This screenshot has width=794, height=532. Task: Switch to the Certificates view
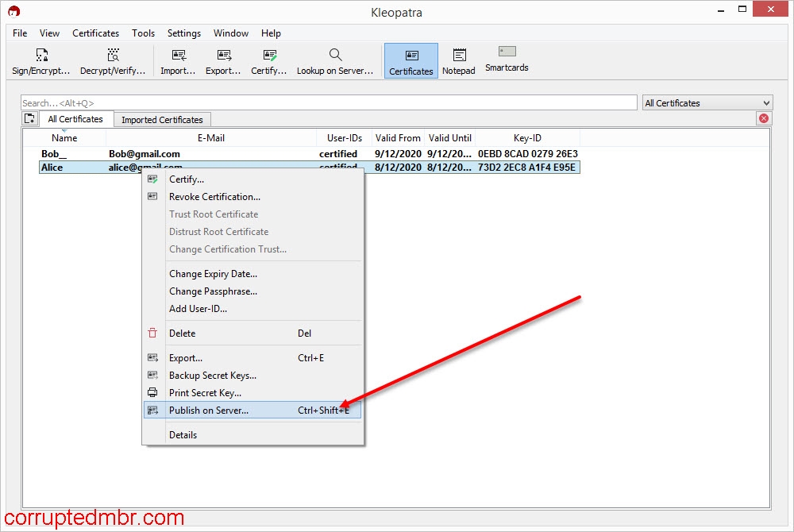coord(410,60)
